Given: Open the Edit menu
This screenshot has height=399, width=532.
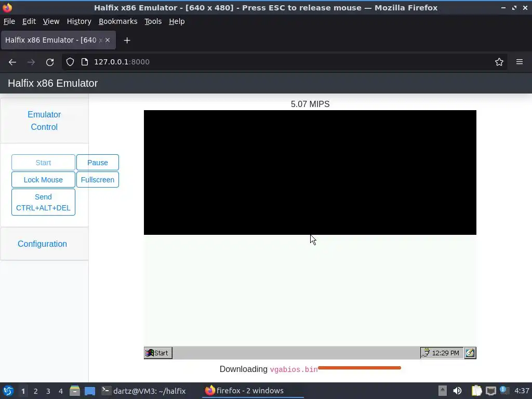Looking at the screenshot, I should point(29,21).
